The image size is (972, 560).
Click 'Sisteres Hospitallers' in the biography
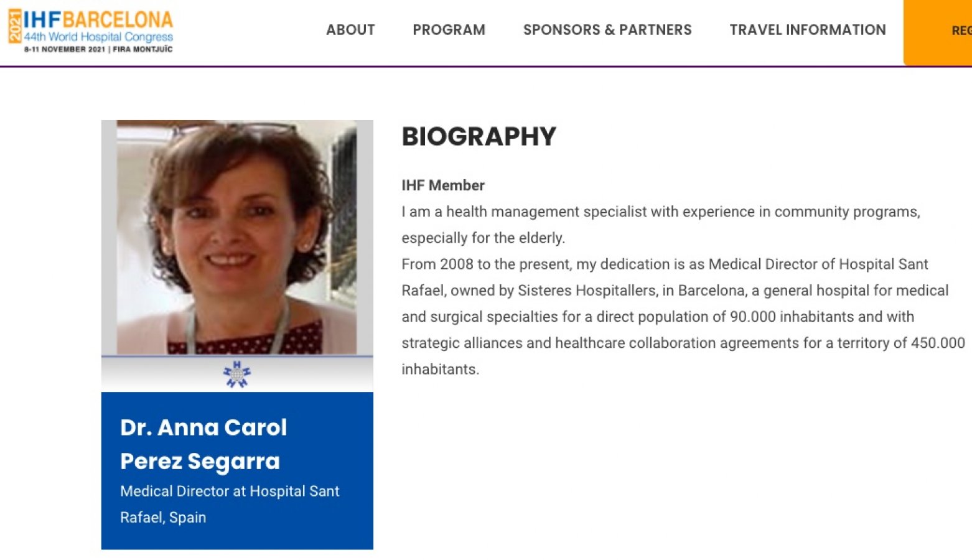click(x=587, y=291)
